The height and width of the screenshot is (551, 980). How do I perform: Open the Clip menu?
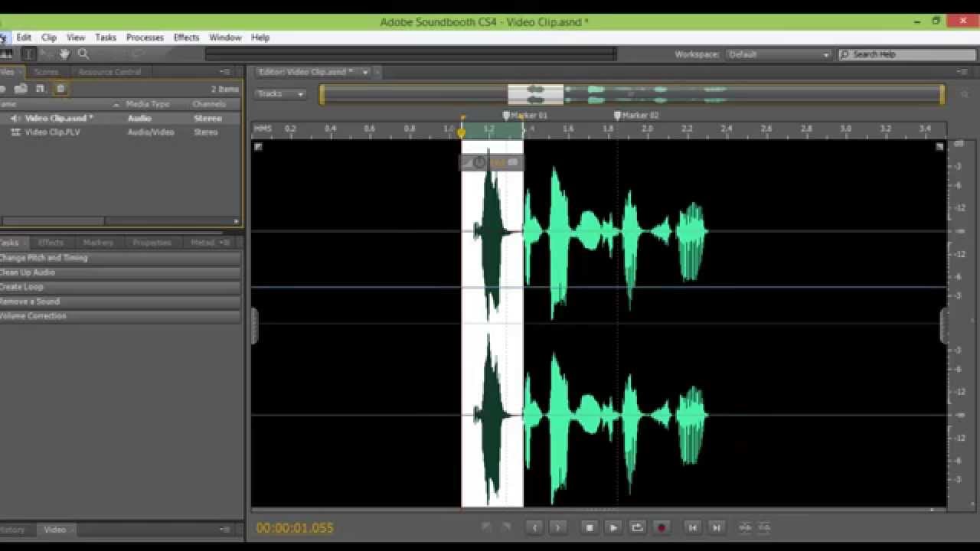(x=49, y=37)
